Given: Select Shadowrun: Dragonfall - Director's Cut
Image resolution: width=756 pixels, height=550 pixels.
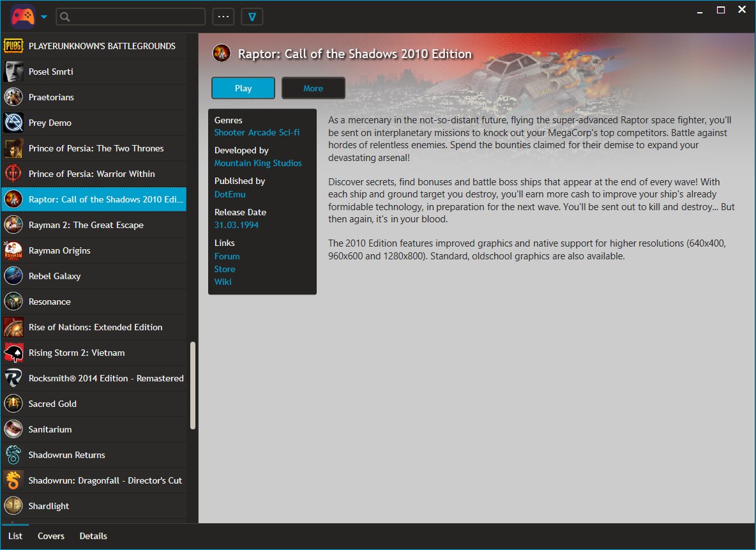Looking at the screenshot, I should (94, 480).
